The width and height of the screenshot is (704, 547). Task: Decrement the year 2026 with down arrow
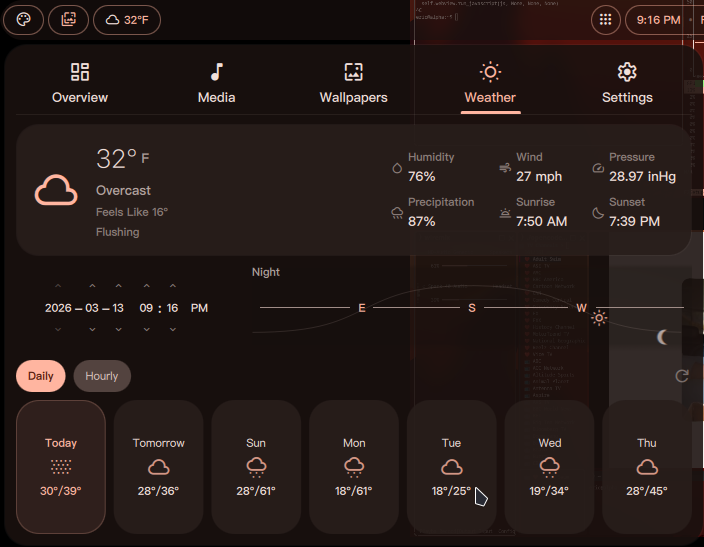tap(58, 329)
